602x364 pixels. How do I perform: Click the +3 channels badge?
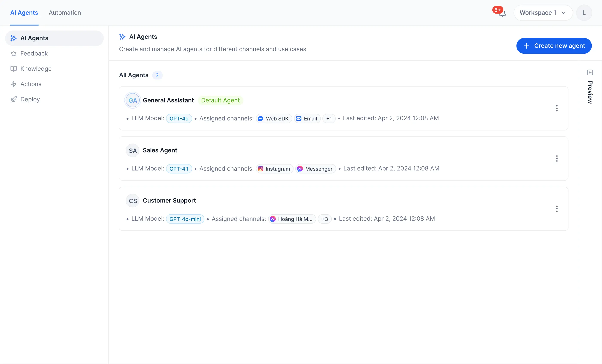(x=324, y=219)
